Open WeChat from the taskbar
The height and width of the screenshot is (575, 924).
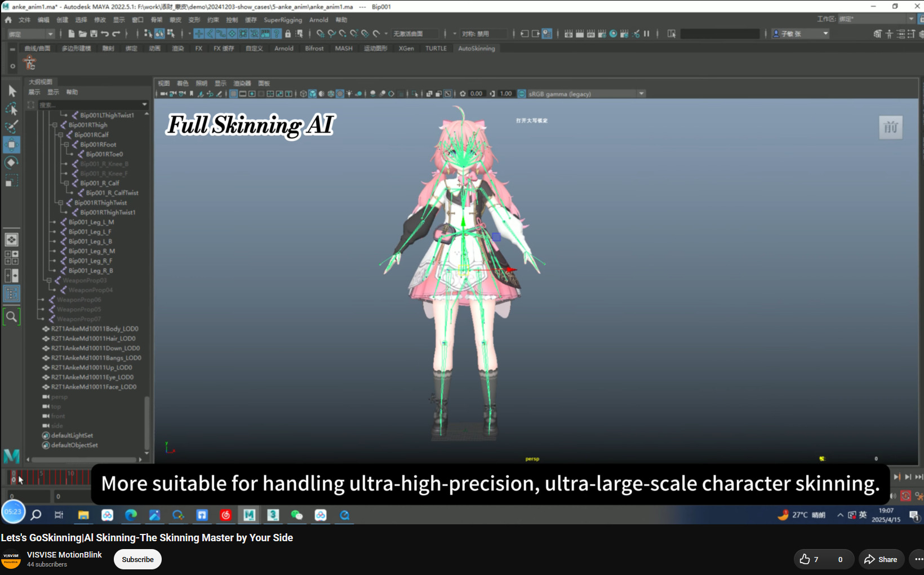297,515
